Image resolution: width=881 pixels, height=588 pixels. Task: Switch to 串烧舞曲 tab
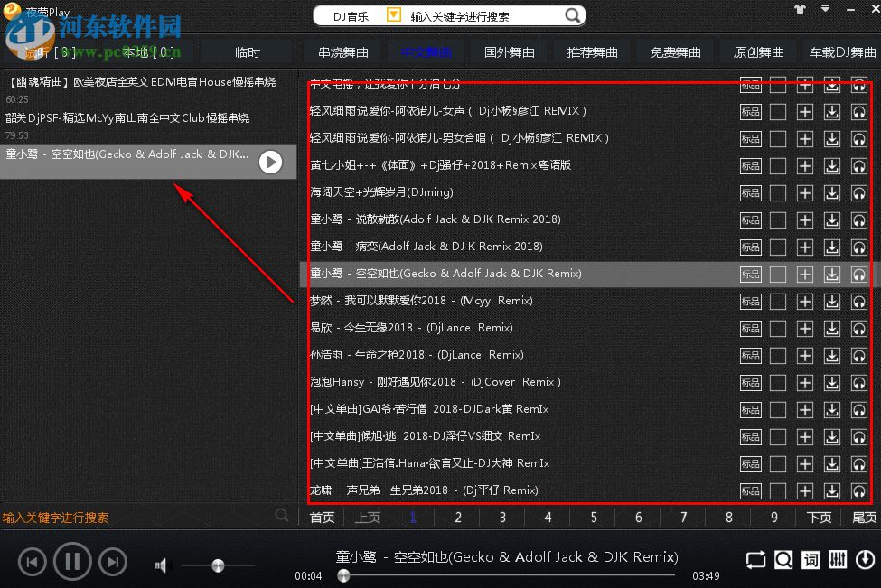pyautogui.click(x=343, y=52)
